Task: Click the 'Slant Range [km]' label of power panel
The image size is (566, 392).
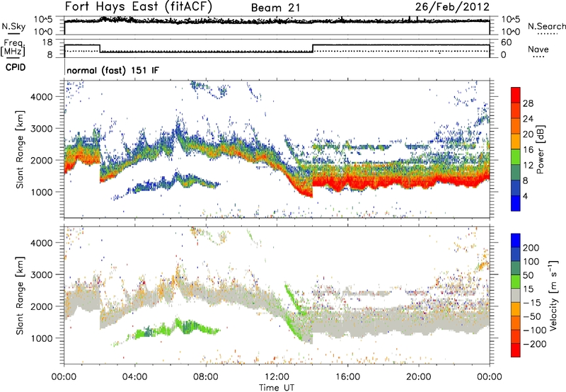Action: (x=20, y=149)
